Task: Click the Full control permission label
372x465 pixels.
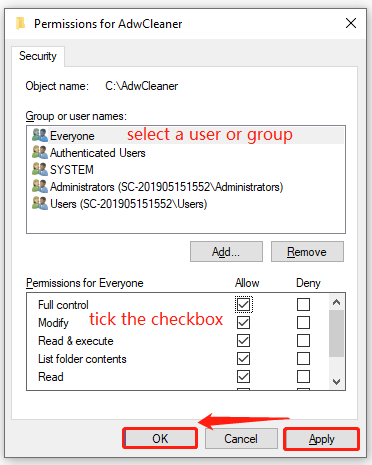Action: tap(63, 305)
